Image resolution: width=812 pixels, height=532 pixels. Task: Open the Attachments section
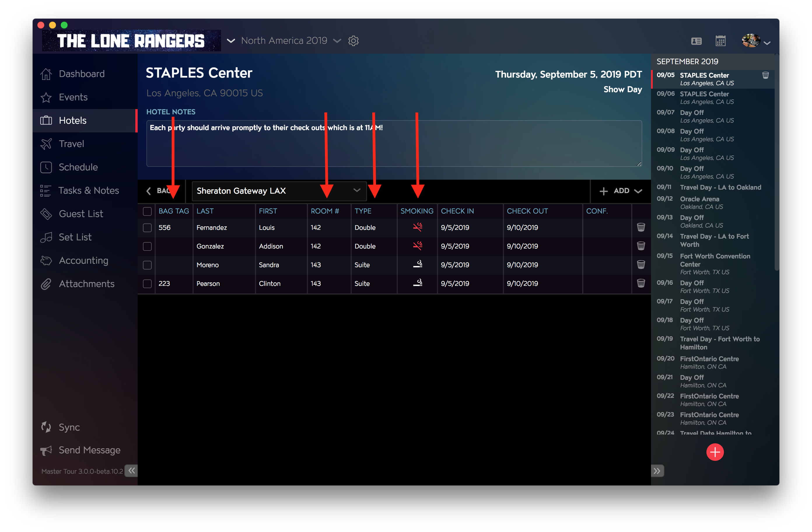click(85, 283)
